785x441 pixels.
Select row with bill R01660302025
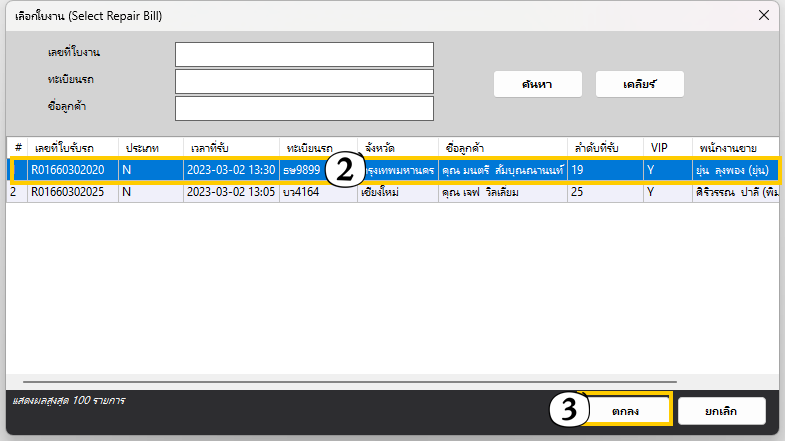tap(73, 191)
